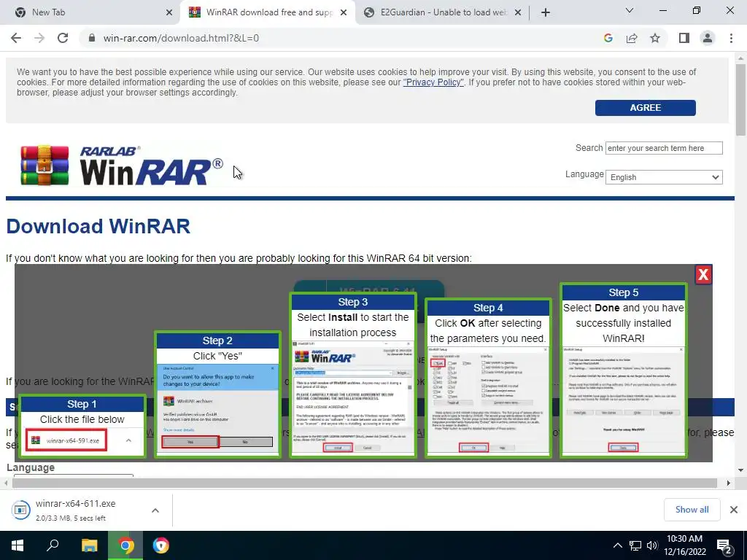Click the vertical page scrollbar
Viewport: 747px width, 560px height.
(x=740, y=99)
